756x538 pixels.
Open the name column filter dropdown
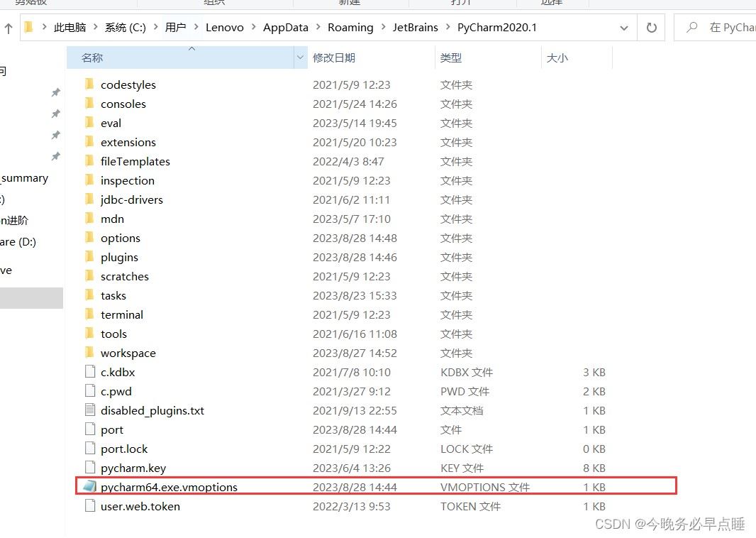[300, 57]
